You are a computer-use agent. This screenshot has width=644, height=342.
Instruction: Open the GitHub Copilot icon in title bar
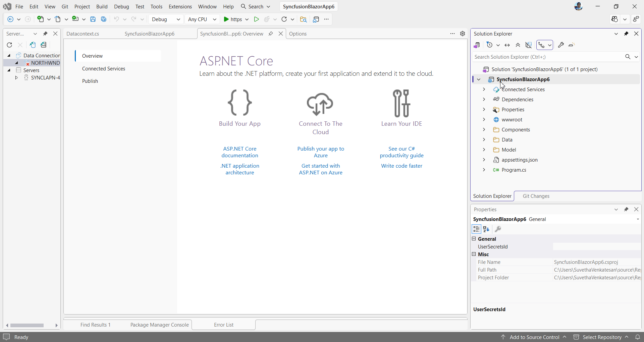[x=614, y=19]
